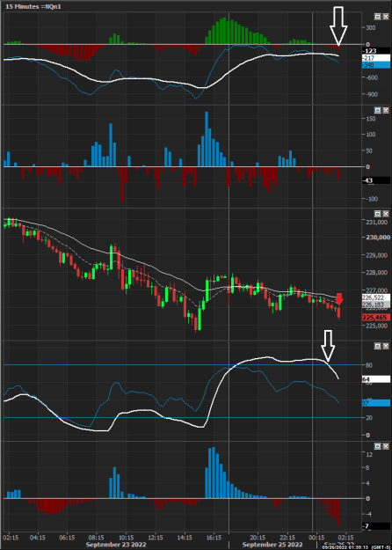Click the 10:15 time axis label
The width and height of the screenshot is (392, 550).
point(126,538)
